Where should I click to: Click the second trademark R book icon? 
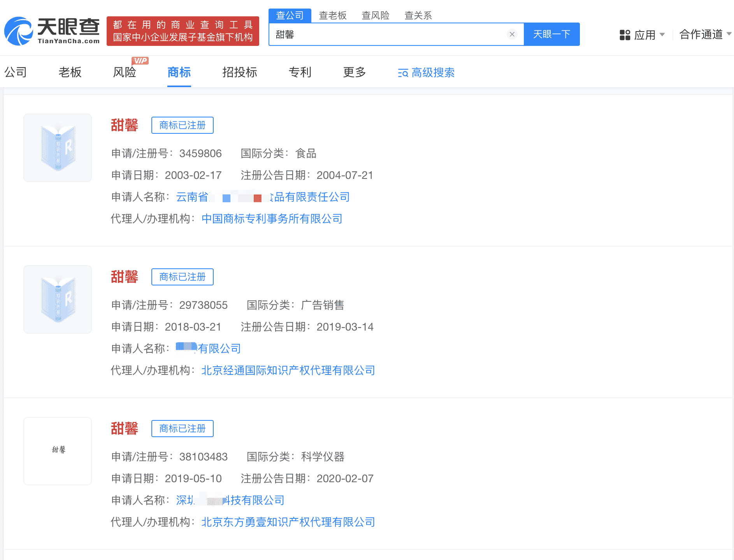tap(57, 299)
